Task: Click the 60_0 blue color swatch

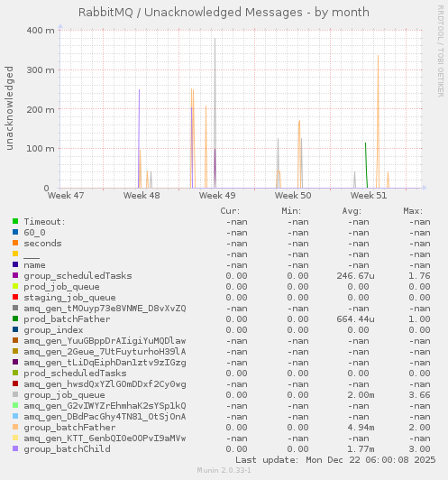Action: pyautogui.click(x=15, y=232)
